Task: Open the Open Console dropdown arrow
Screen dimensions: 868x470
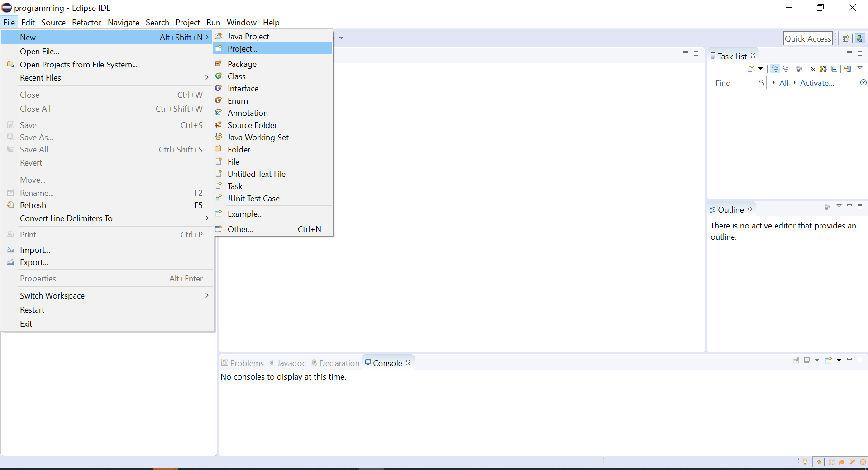Action: coord(839,360)
